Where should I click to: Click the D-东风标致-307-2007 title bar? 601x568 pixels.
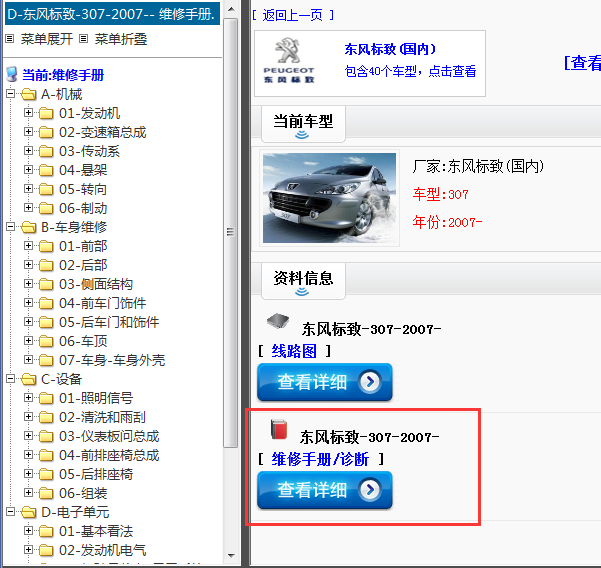[112, 14]
